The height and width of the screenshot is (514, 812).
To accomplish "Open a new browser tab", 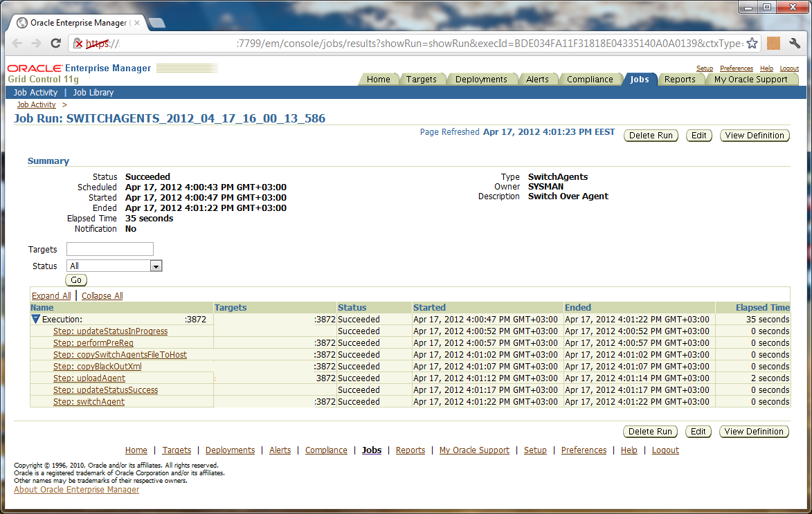I will [x=156, y=23].
